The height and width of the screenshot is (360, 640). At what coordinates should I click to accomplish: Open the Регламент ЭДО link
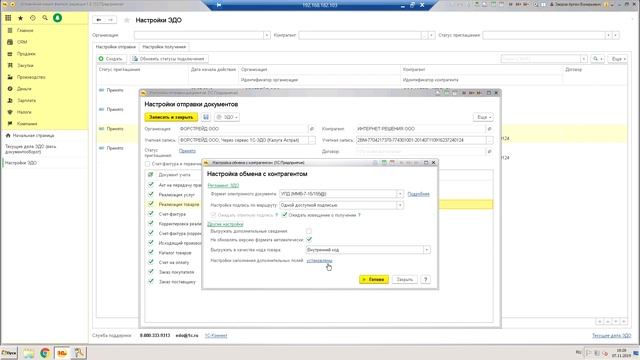pos(223,186)
